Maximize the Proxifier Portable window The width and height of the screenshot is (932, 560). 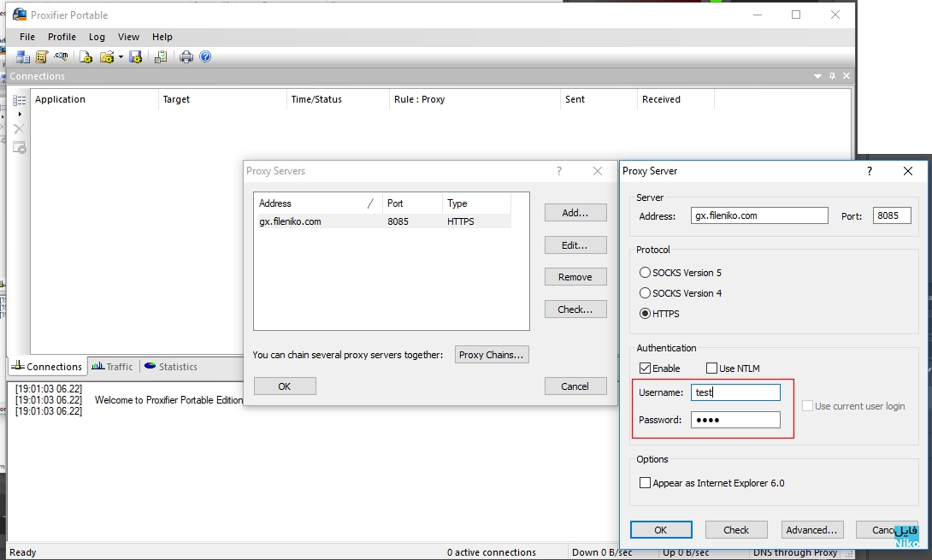(797, 15)
